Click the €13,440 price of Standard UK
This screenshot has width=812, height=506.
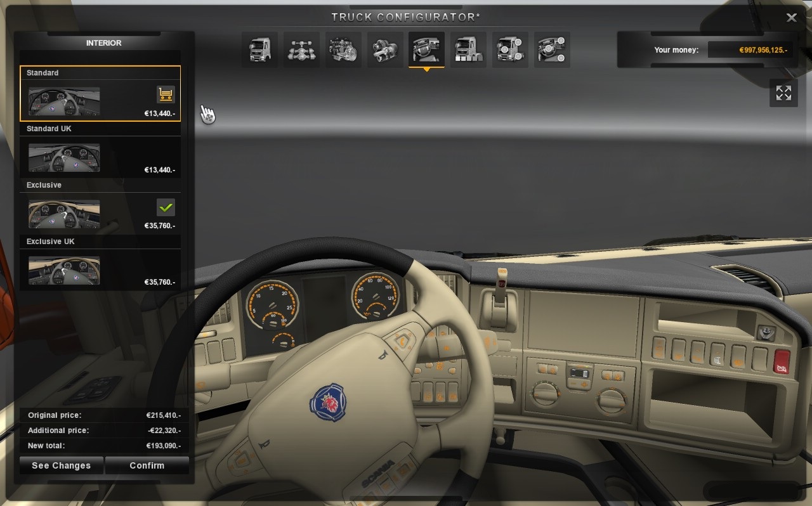160,170
